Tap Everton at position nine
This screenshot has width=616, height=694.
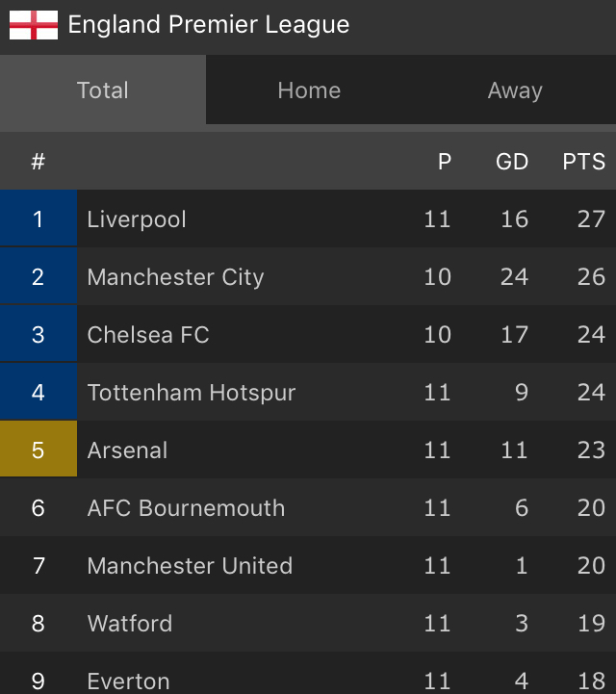coord(129,681)
